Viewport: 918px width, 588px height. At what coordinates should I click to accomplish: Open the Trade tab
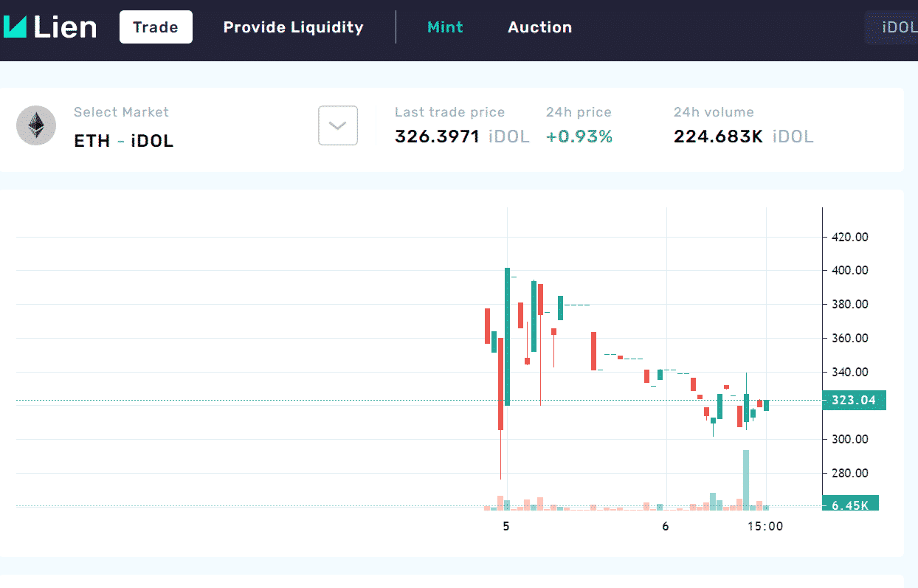[156, 27]
